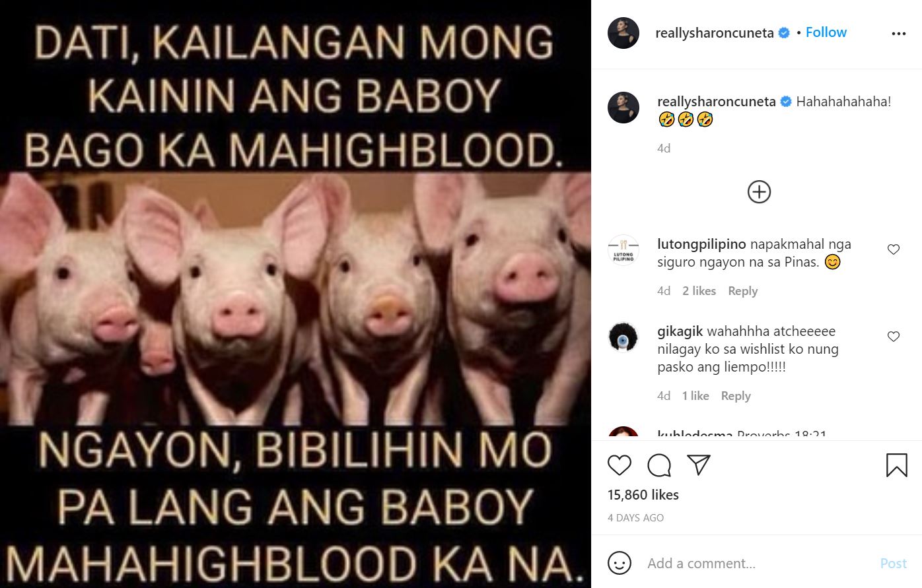Share post via paper plane icon

(x=698, y=465)
